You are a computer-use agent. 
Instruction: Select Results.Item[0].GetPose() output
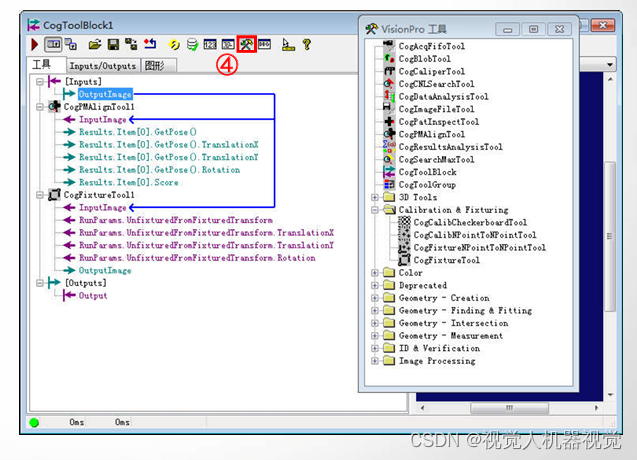tap(137, 132)
